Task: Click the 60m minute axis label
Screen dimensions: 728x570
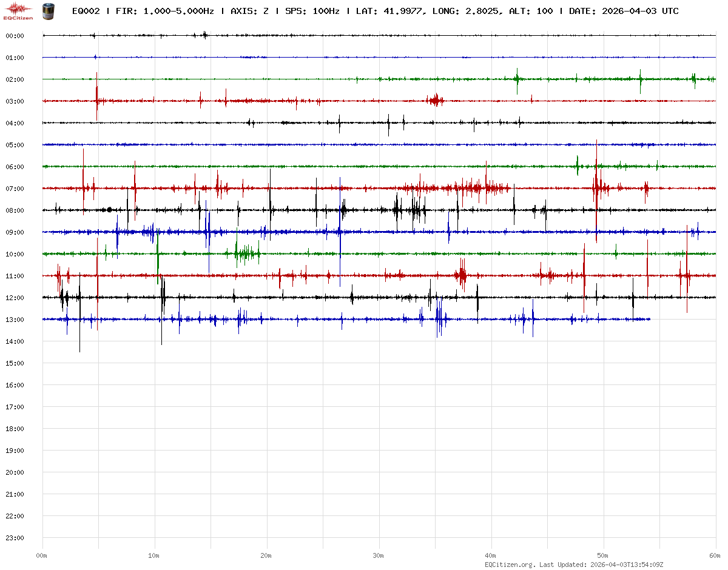Action: pyautogui.click(x=715, y=555)
